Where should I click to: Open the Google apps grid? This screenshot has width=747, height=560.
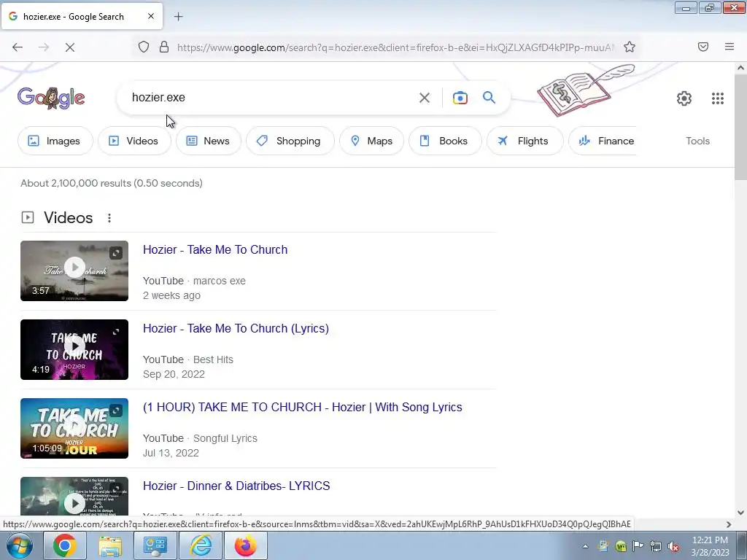718,98
